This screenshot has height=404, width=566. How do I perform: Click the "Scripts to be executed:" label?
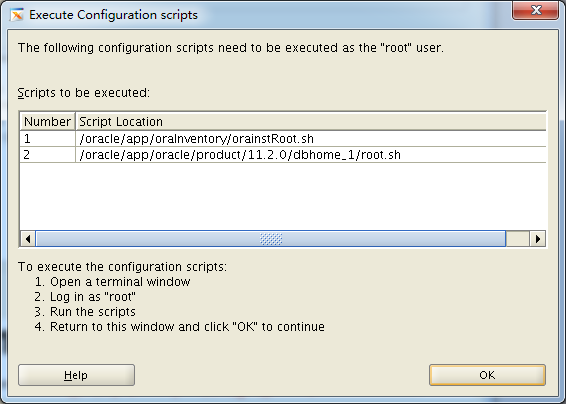coord(84,93)
